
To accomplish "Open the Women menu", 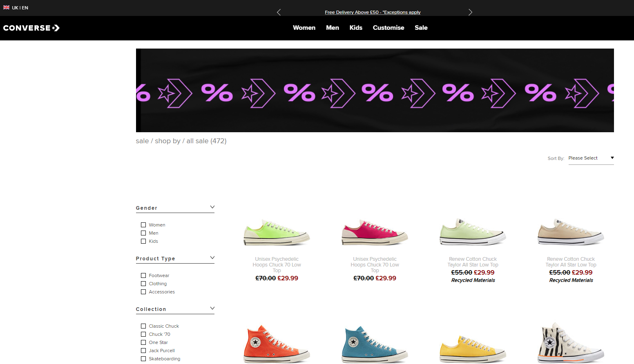I will pyautogui.click(x=304, y=28).
